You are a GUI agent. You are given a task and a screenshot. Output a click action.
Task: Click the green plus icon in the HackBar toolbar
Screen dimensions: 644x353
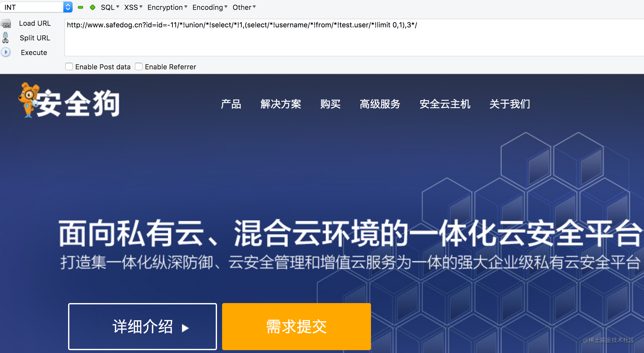tap(93, 7)
